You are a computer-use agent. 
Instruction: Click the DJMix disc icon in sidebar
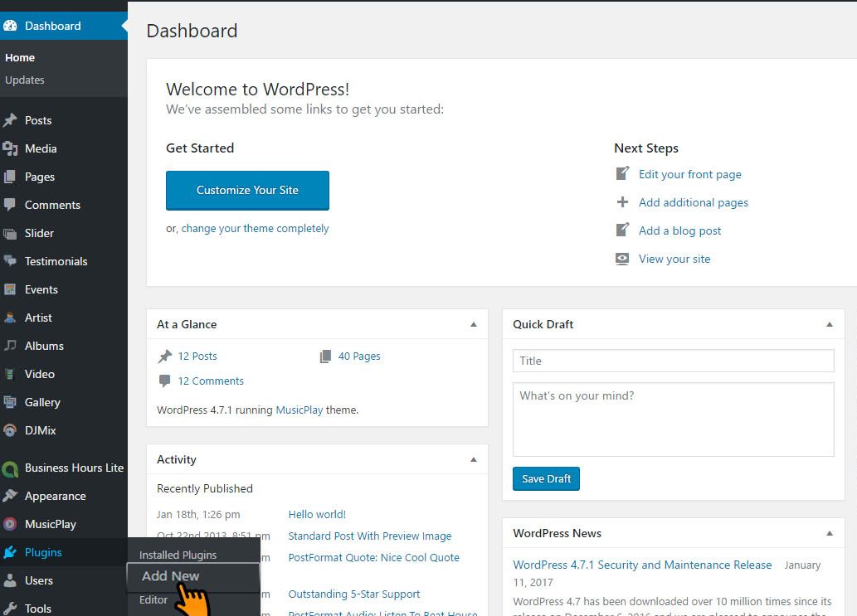coord(10,430)
